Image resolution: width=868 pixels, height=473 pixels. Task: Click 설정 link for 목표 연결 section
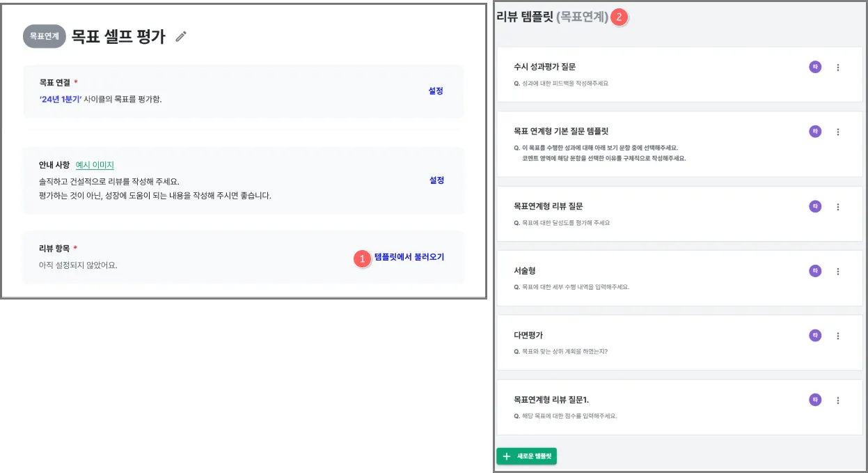tap(436, 91)
